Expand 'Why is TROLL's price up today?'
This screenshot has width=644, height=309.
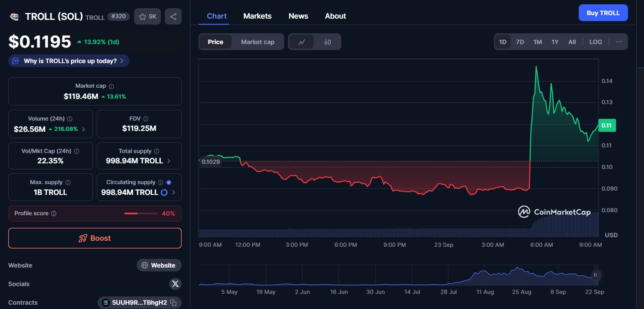click(x=69, y=61)
